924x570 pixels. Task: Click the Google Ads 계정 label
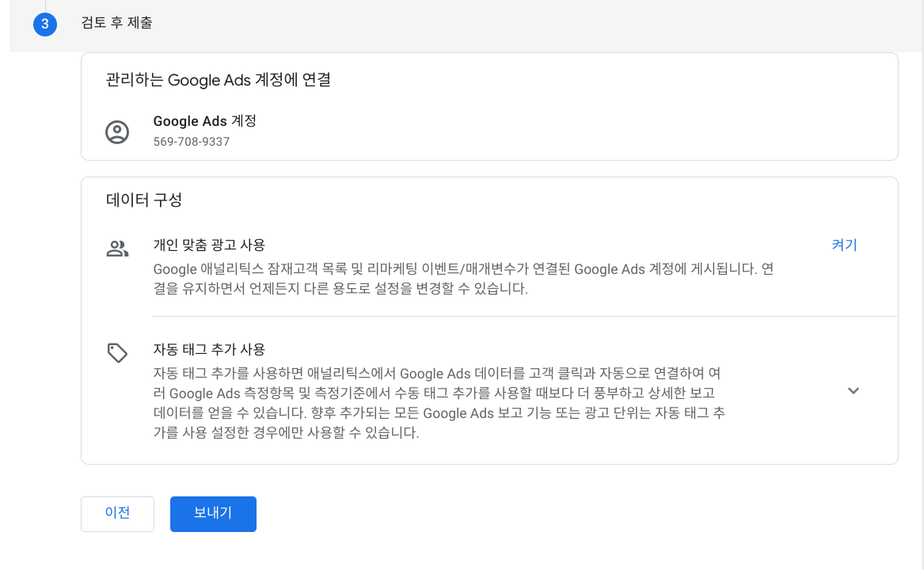204,121
